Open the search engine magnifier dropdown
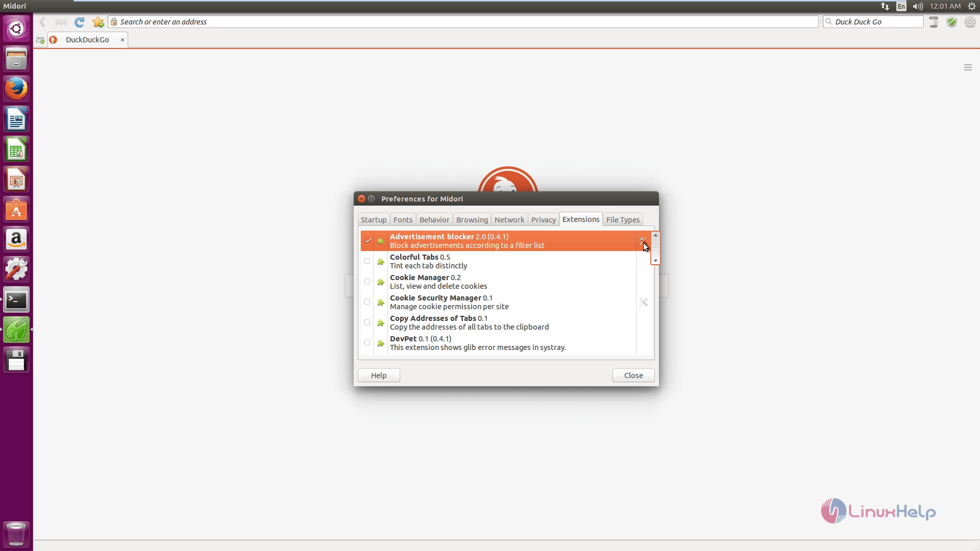Image resolution: width=980 pixels, height=551 pixels. pyautogui.click(x=829, y=22)
